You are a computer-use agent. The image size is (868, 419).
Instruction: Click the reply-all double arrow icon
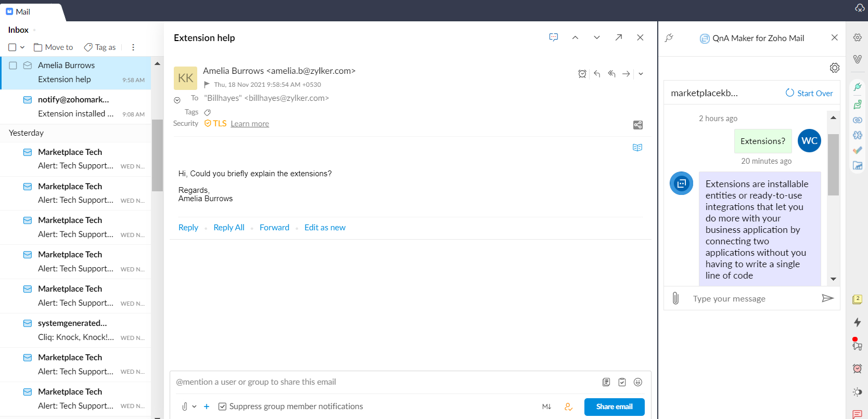pyautogui.click(x=611, y=74)
